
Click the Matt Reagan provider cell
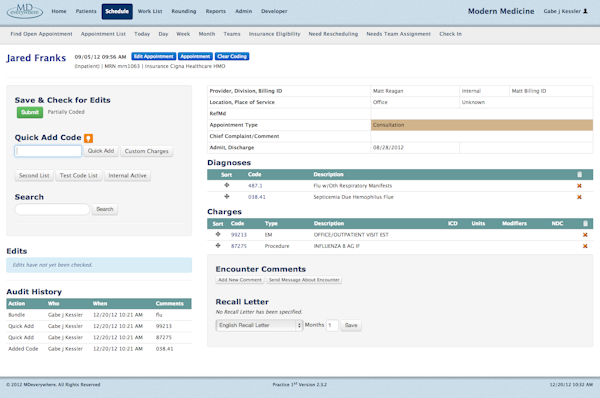(415, 91)
